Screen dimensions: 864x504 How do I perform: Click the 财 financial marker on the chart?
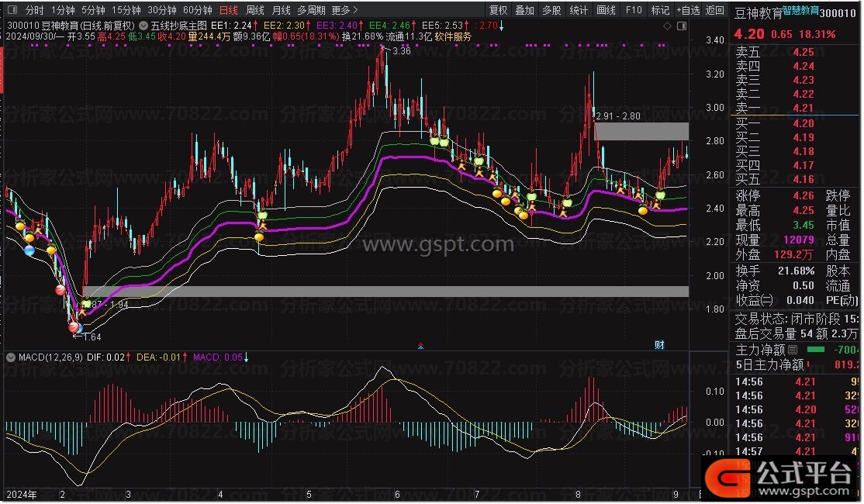tap(659, 345)
